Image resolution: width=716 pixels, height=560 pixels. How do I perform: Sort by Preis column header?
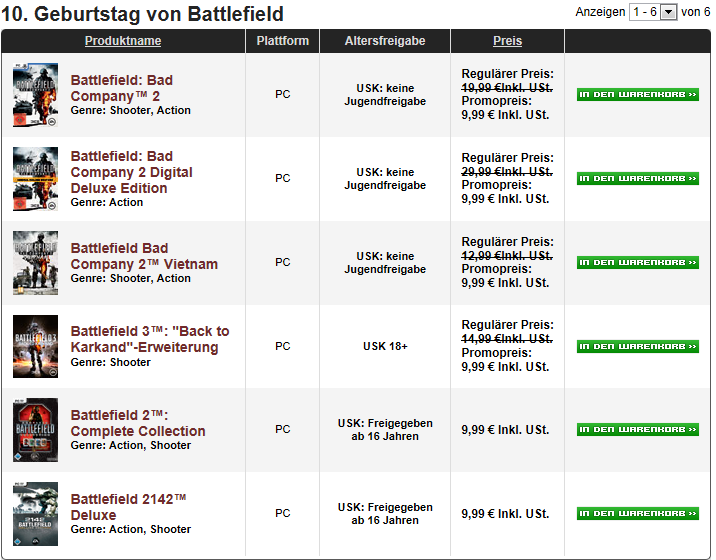pyautogui.click(x=507, y=41)
